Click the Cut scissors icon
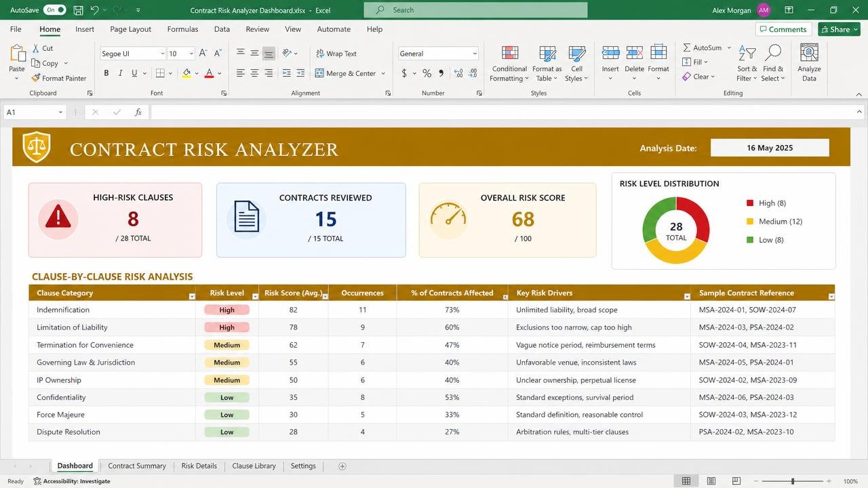The image size is (868, 488). [36, 48]
